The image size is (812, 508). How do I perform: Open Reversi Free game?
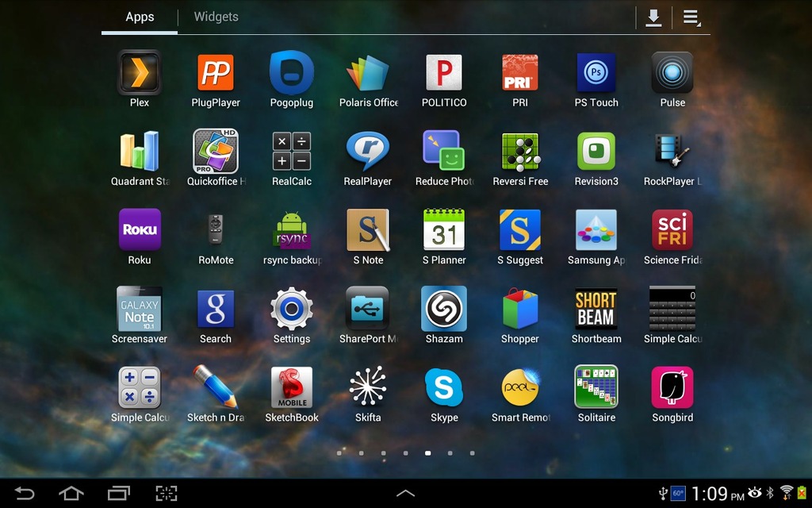[520, 152]
